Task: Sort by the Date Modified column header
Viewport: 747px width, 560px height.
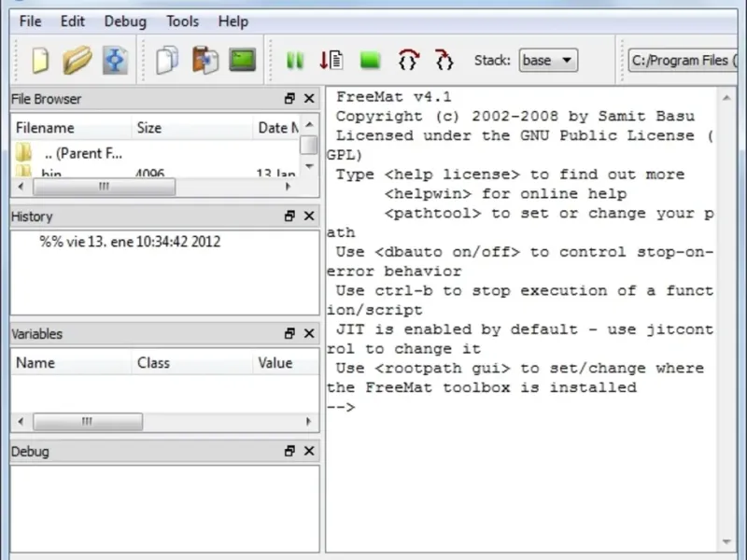Action: click(276, 128)
